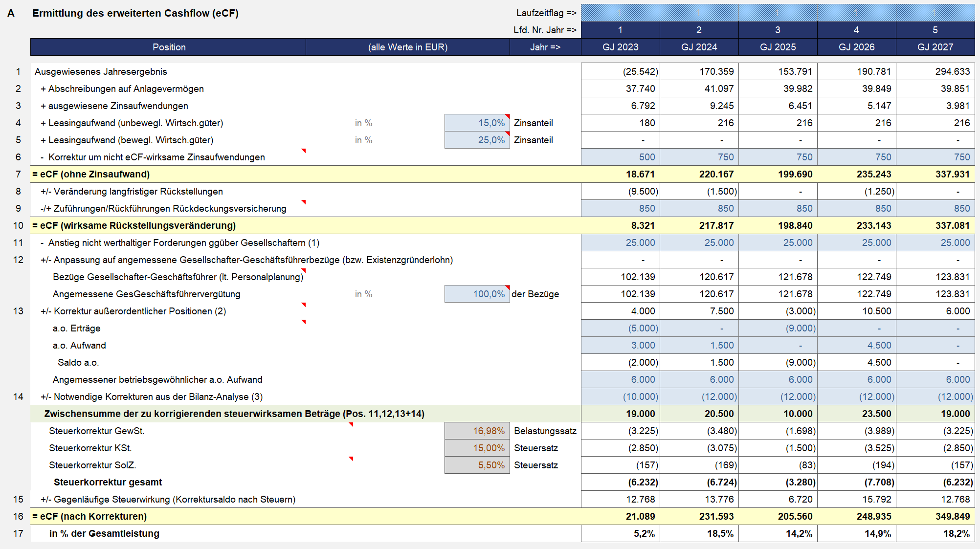Select Jahresergebnis 294.633 for GJ 2027

click(x=935, y=71)
